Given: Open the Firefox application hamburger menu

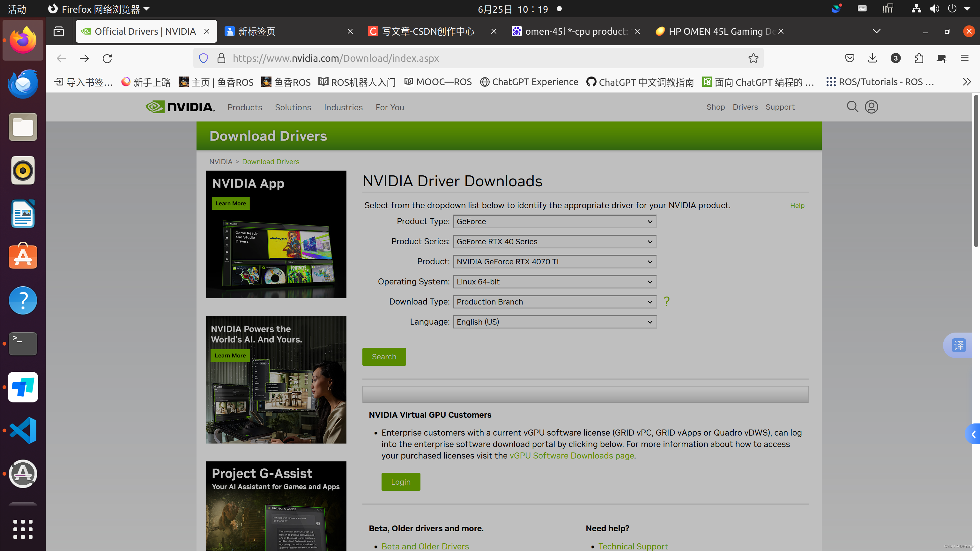Looking at the screenshot, I should point(965,58).
